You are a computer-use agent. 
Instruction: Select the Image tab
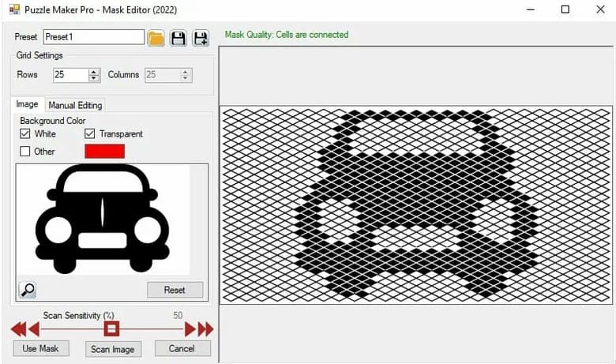tap(27, 104)
